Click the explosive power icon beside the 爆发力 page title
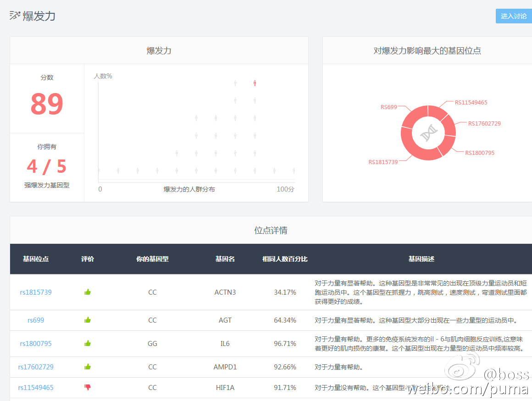Screen dimensions: 532x401 coord(15,15)
